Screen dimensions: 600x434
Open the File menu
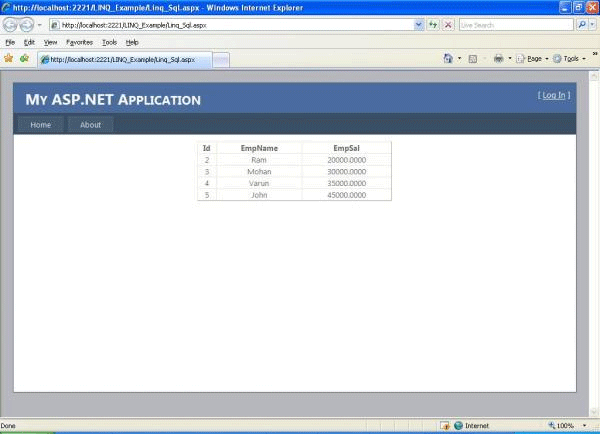point(10,42)
